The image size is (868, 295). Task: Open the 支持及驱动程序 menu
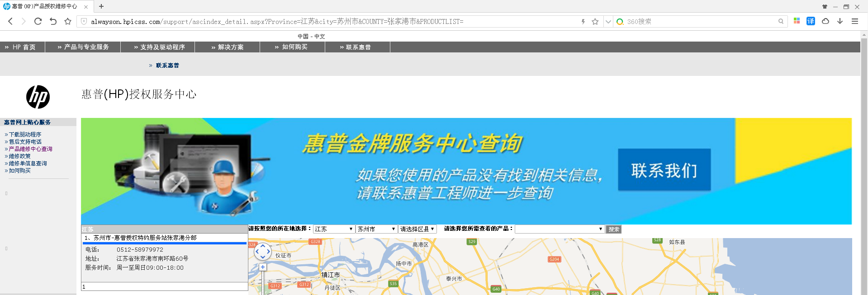click(159, 47)
